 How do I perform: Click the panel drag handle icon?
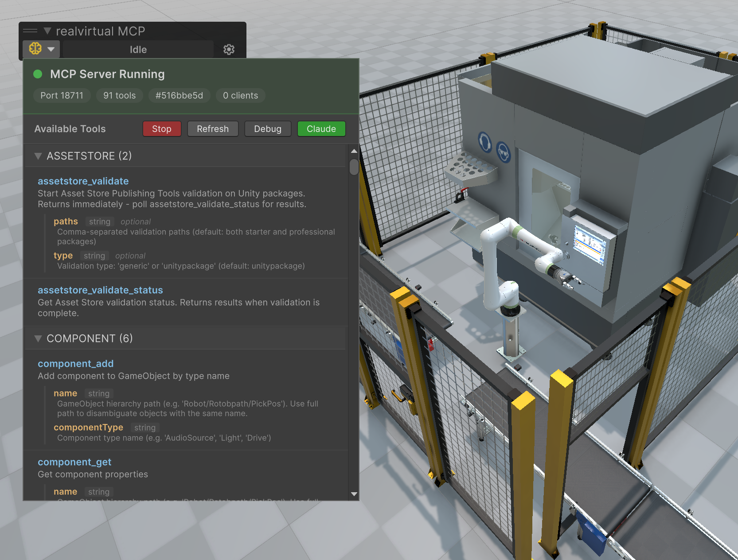(30, 31)
